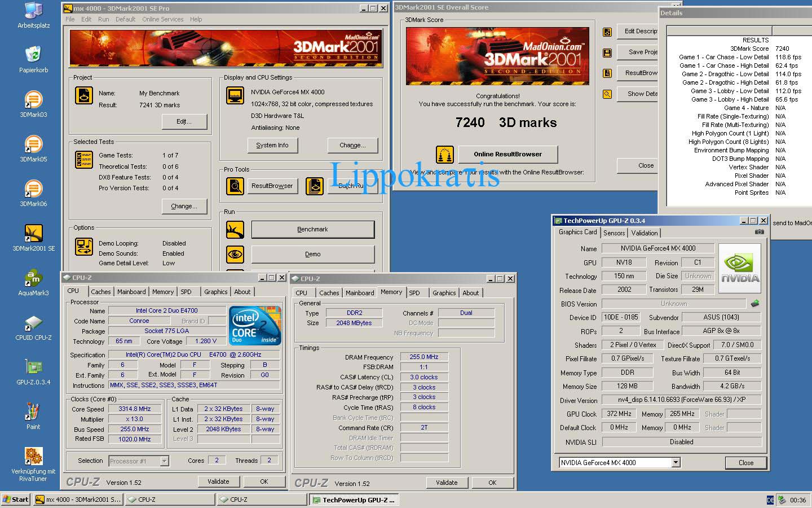Click the BIOS save icon in GPU-Z

click(x=755, y=304)
